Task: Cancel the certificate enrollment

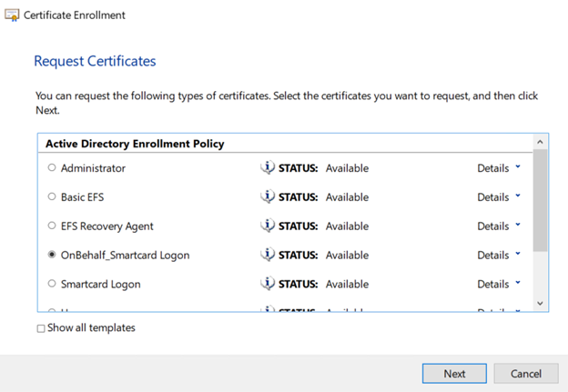Action: point(526,374)
